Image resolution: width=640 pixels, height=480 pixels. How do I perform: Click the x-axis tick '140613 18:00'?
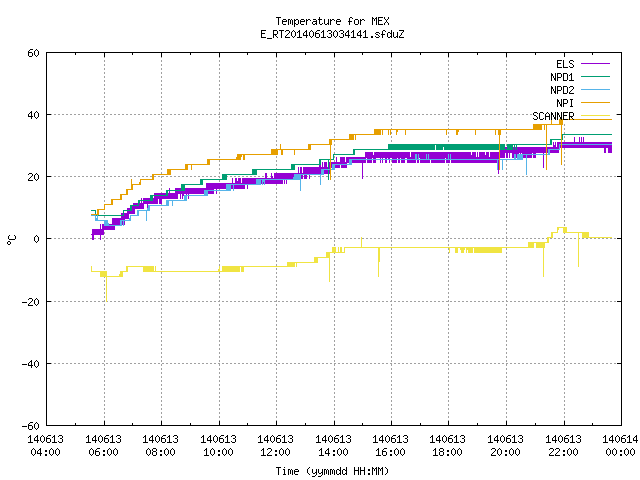click(448, 446)
